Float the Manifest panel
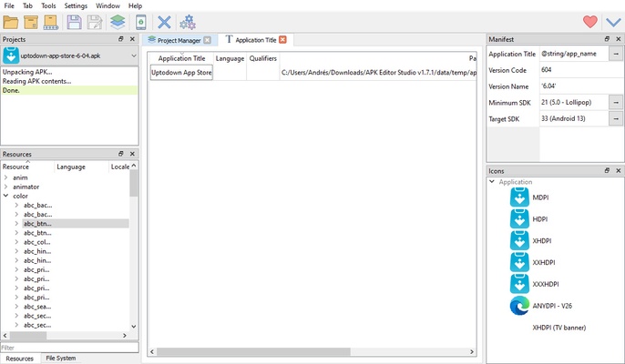Screen dimensions: 625x364 [x=607, y=39]
